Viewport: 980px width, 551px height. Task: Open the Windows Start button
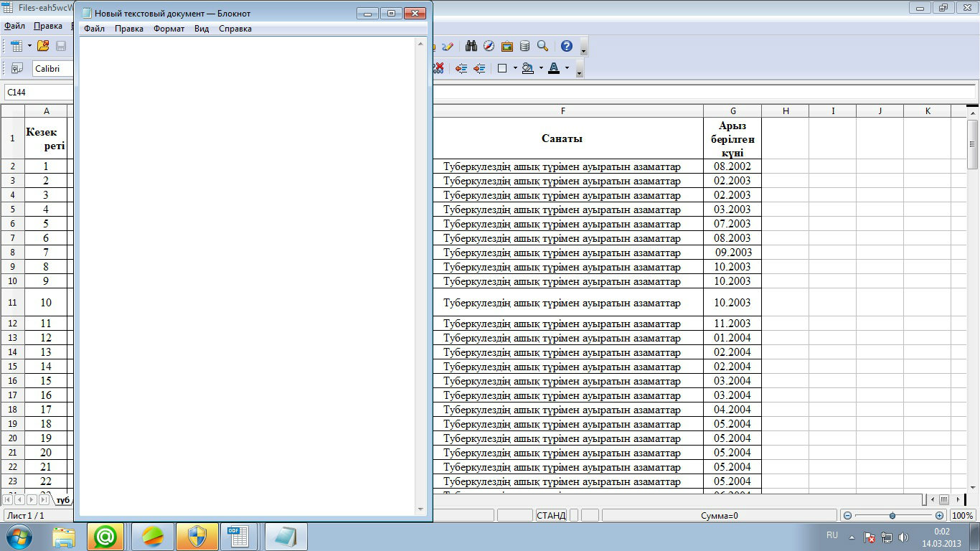click(19, 537)
